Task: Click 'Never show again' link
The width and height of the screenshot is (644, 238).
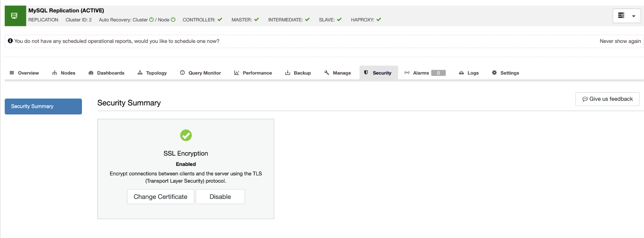Action: (620, 41)
